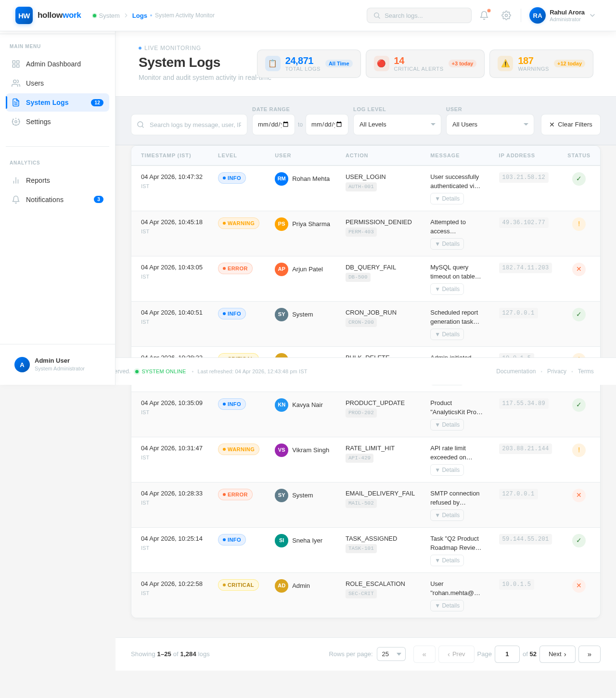Open Settings in the sidebar menu

(58, 122)
